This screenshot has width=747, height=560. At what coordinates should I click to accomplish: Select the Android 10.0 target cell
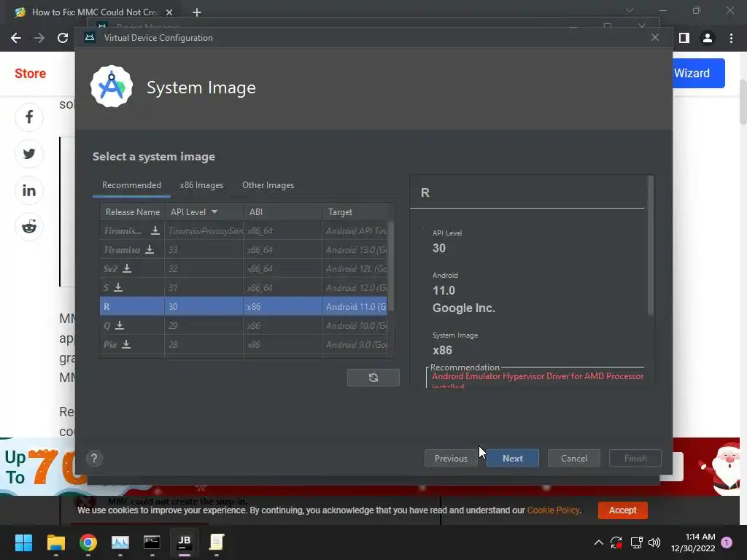tap(355, 325)
